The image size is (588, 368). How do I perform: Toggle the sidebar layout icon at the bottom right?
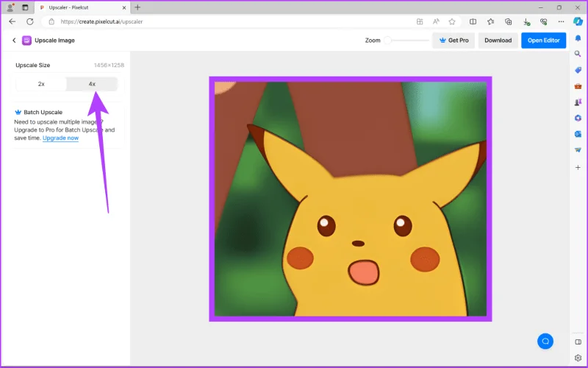[578, 342]
